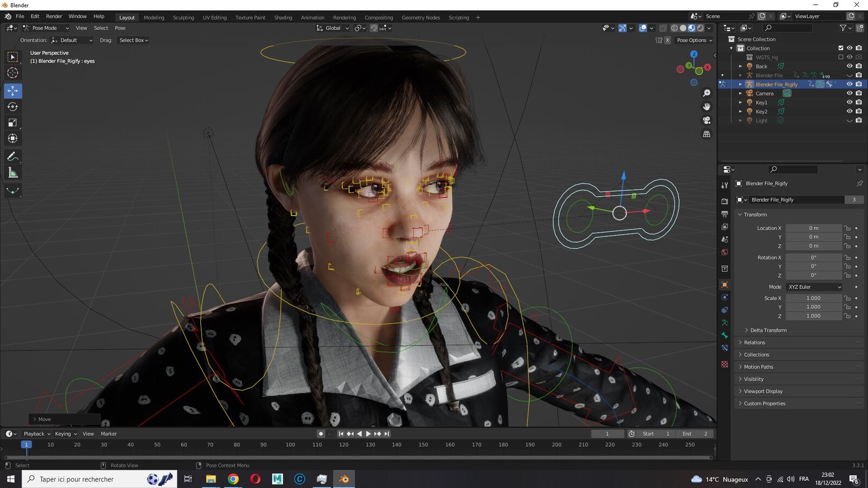868x488 pixels.
Task: Hide the Camera object in viewport
Action: coord(850,93)
